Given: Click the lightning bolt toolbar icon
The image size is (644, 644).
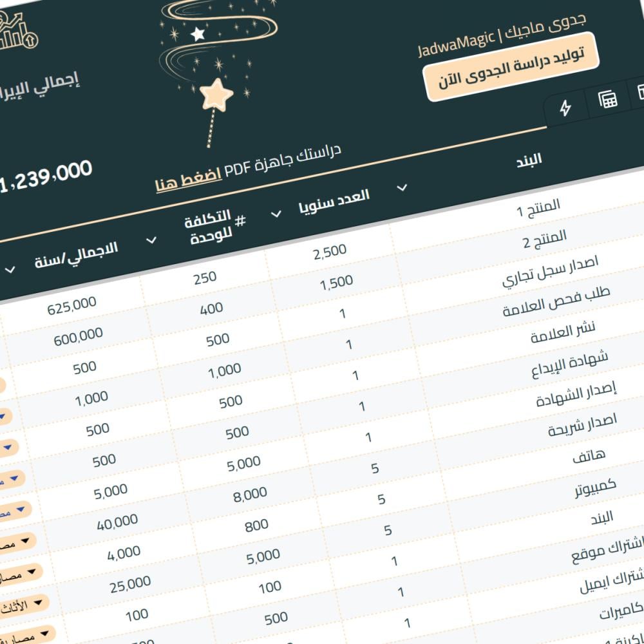Looking at the screenshot, I should pos(565,108).
